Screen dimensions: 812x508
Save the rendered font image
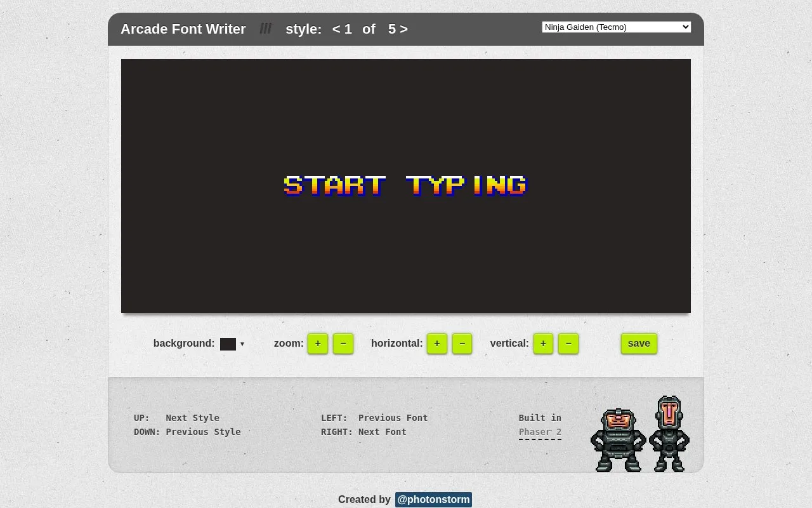coord(639,344)
